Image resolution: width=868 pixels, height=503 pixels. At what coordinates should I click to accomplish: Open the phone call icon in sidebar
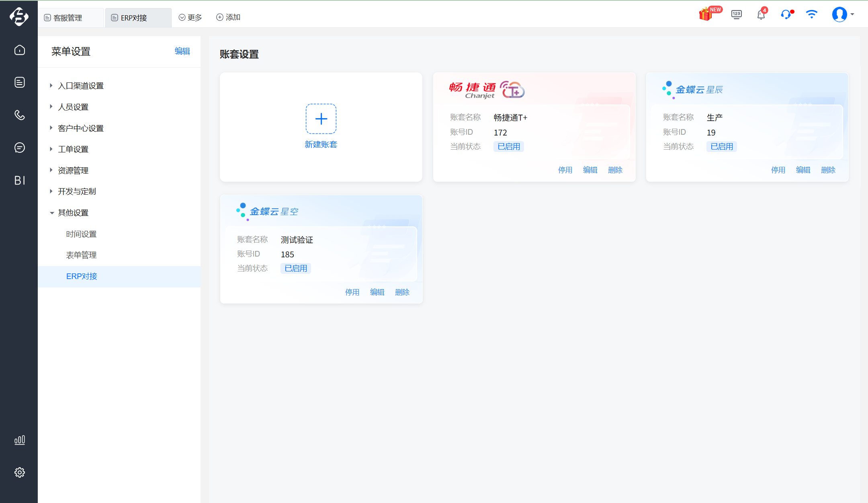click(19, 115)
